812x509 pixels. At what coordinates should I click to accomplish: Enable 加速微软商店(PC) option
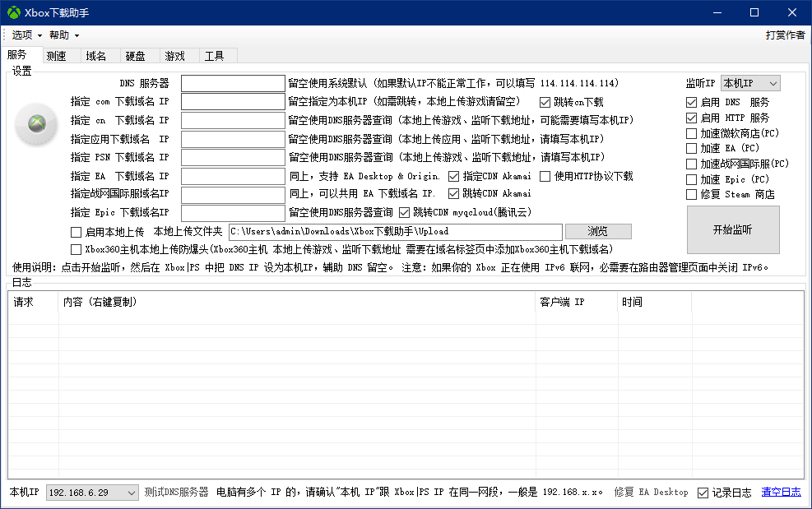coord(691,132)
